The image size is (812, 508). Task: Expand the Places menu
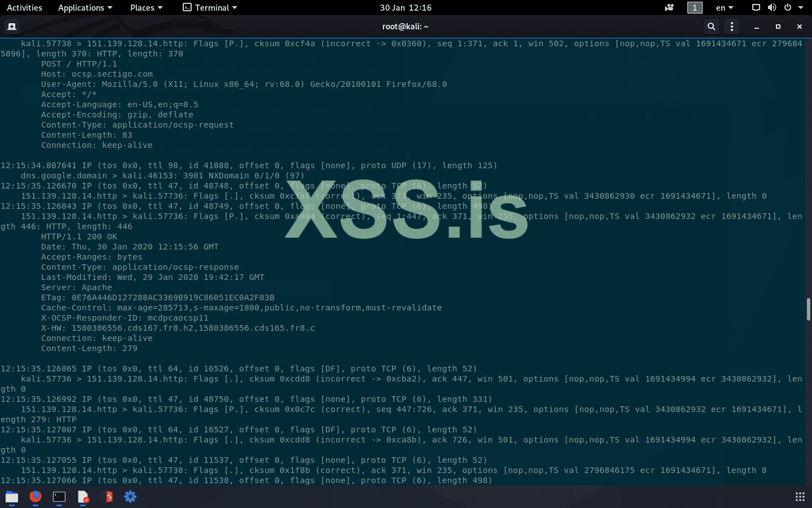coord(146,8)
